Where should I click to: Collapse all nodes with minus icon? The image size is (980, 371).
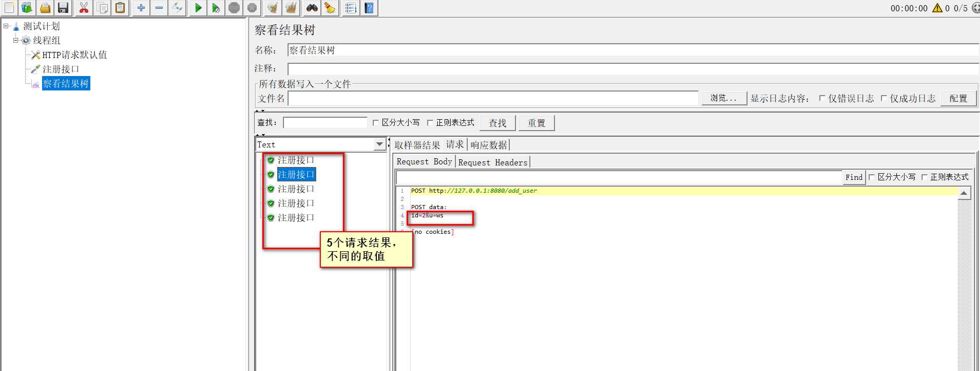159,8
